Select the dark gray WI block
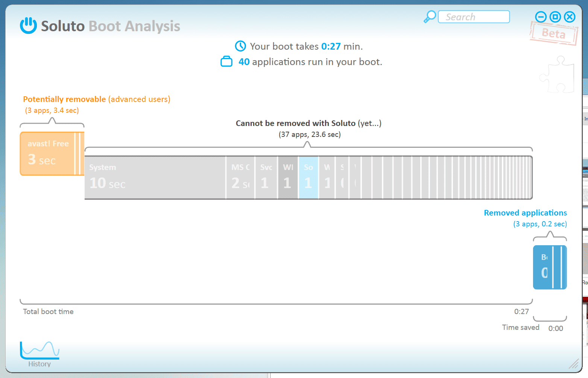Image resolution: width=588 pixels, height=378 pixels. tap(288, 177)
